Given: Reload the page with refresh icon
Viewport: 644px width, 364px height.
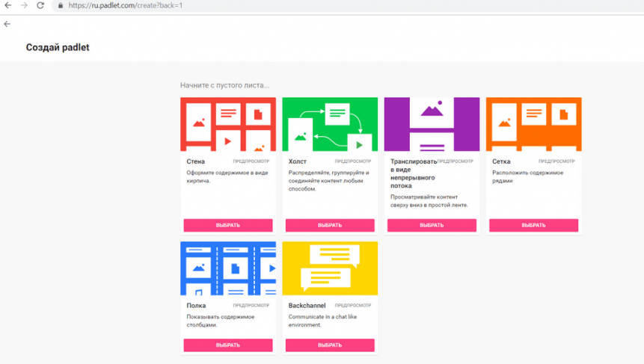Looking at the screenshot, I should (x=40, y=5).
